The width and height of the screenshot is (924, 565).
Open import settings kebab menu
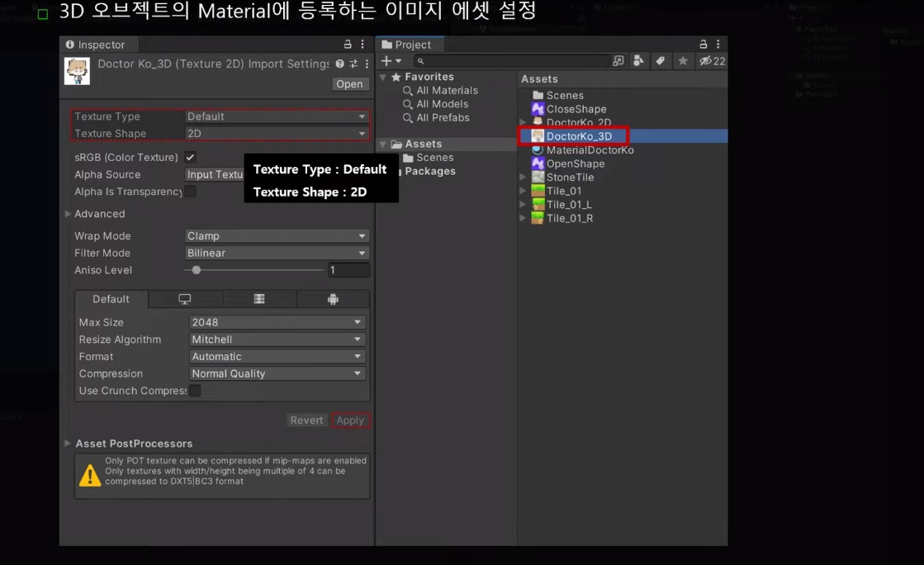(367, 64)
